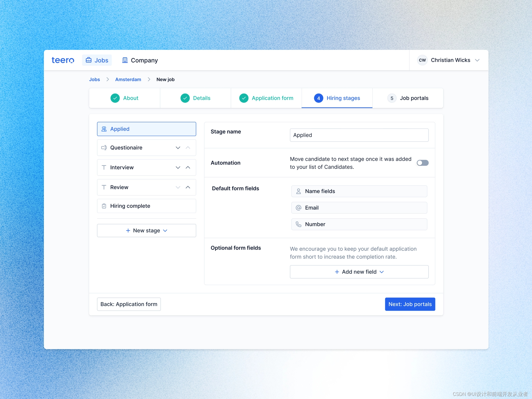Viewport: 532px width, 399px height.
Task: Expand the Christian Wicks account menu
Action: [x=477, y=60]
